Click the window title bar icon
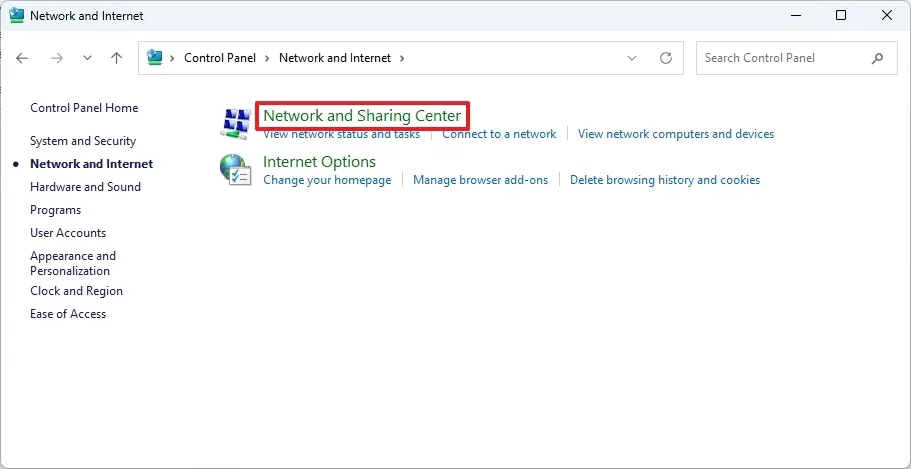The image size is (911, 469). (x=16, y=16)
